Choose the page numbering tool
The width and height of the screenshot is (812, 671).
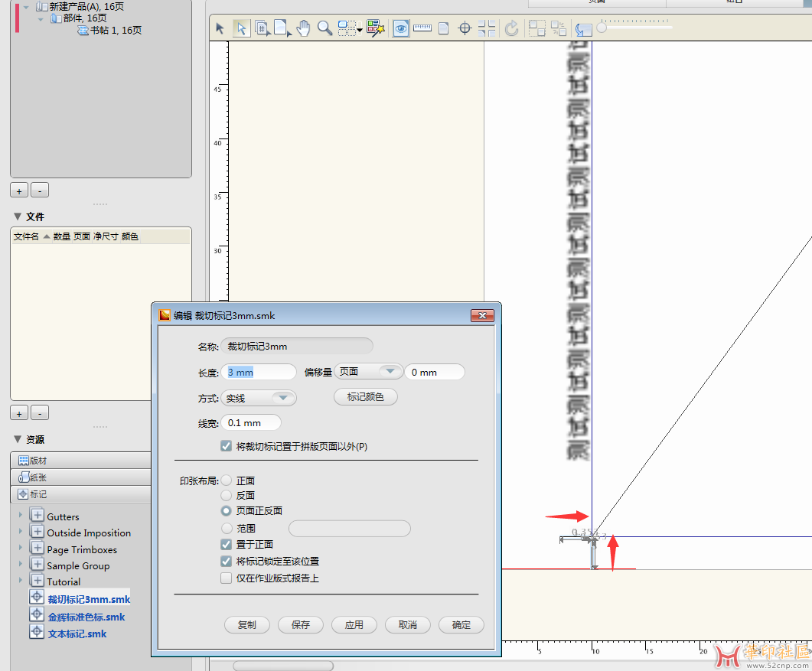click(263, 28)
